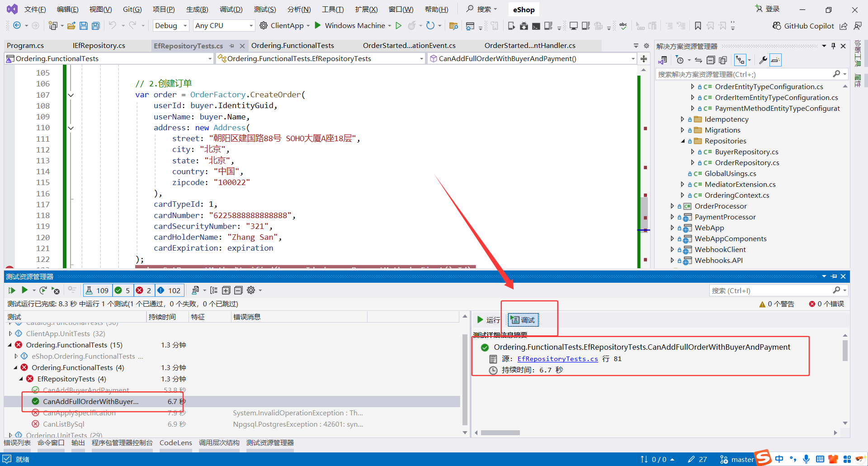Image resolution: width=868 pixels, height=466 pixels.
Task: Click the Pending Changes Filter clock icon
Action: 679,60
